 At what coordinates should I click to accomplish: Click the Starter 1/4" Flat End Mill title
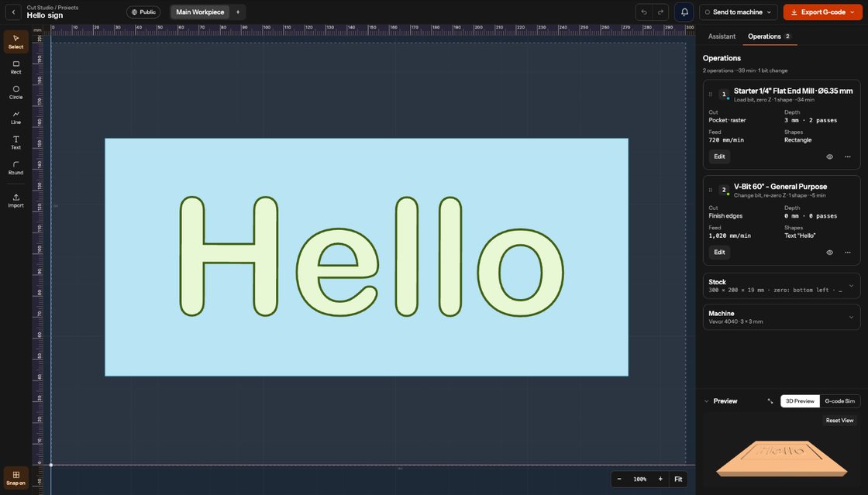[x=793, y=91]
